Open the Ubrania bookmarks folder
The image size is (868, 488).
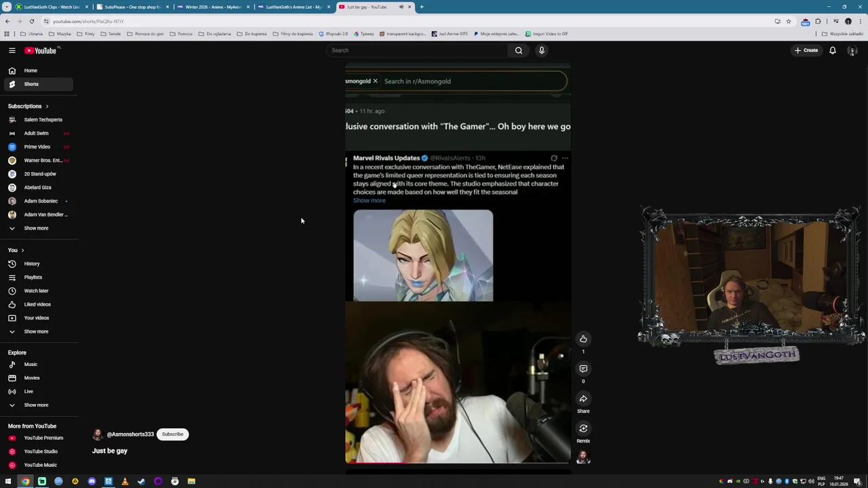pyautogui.click(x=31, y=33)
